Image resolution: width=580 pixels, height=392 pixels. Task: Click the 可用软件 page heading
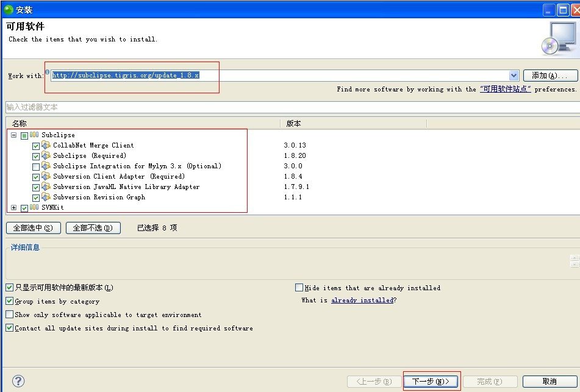pos(25,26)
